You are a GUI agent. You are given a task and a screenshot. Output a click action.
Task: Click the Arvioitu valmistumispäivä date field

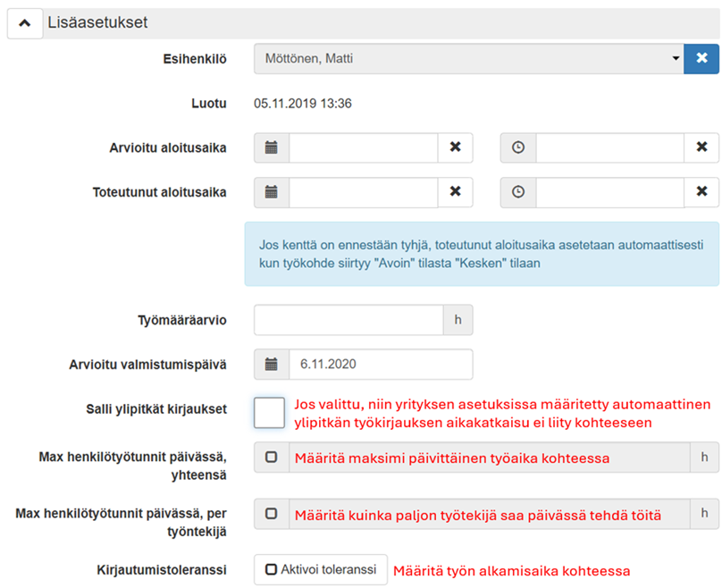pos(380,364)
